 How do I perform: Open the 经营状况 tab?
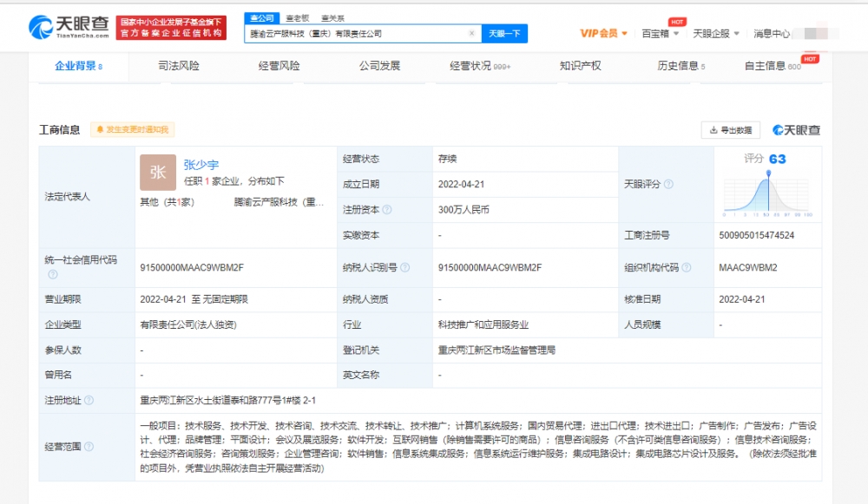coord(479,67)
